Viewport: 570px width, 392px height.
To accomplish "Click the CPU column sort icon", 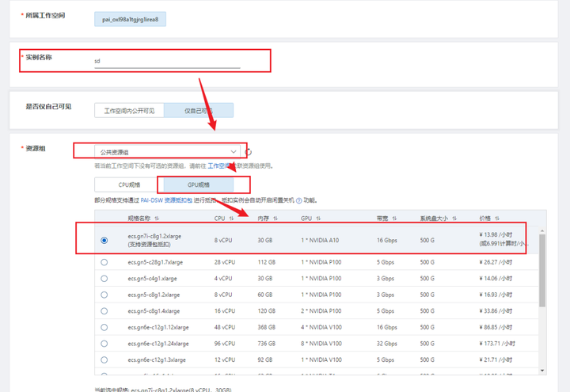I will (231, 219).
